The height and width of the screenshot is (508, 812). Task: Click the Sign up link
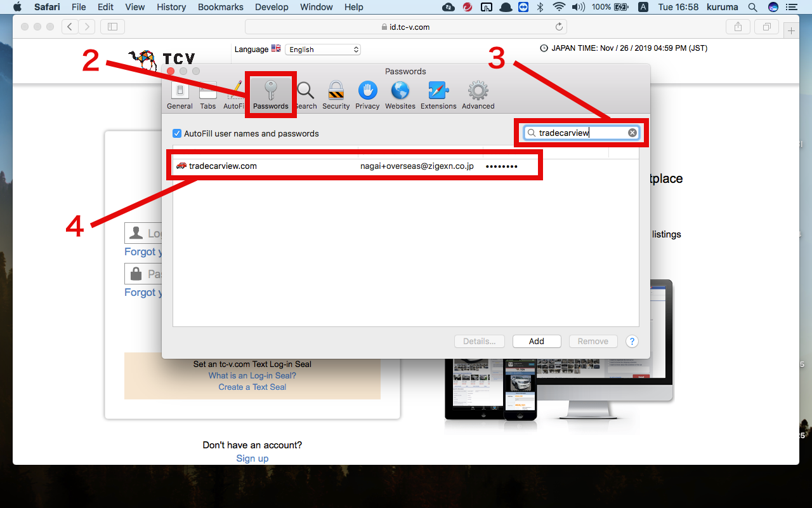(252, 458)
